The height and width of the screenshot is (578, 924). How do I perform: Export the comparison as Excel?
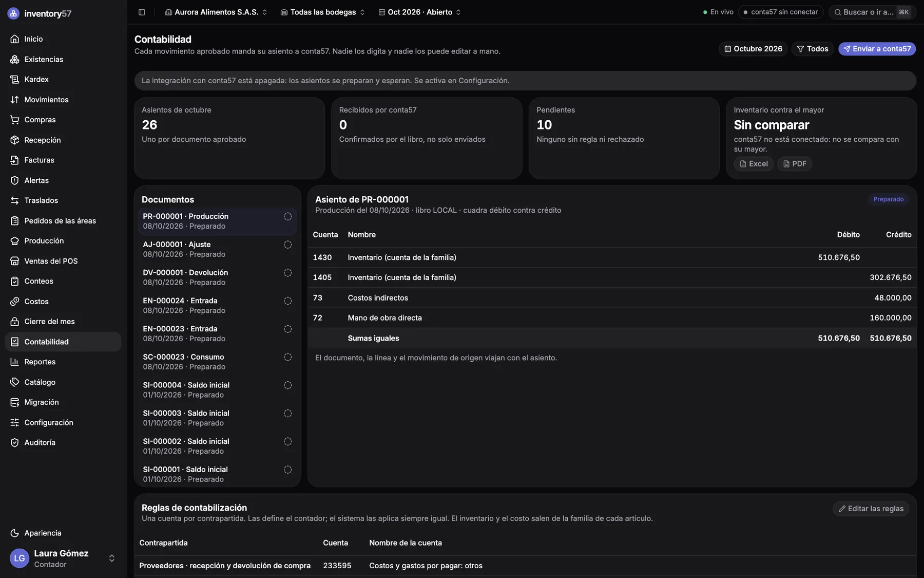point(754,164)
